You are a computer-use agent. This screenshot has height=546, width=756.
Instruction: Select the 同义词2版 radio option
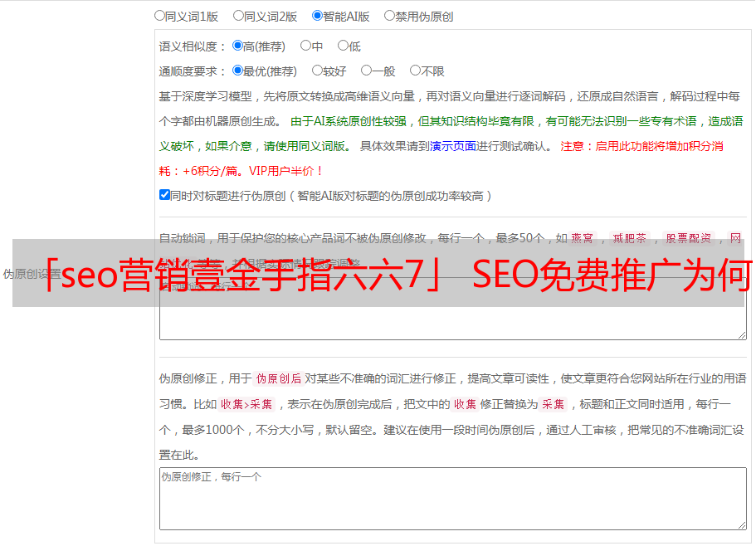point(238,16)
